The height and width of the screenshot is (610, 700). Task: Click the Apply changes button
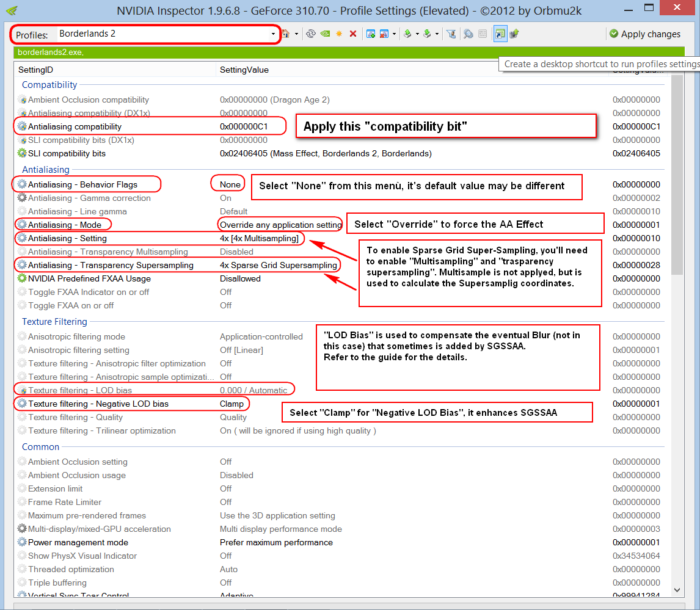tap(645, 34)
